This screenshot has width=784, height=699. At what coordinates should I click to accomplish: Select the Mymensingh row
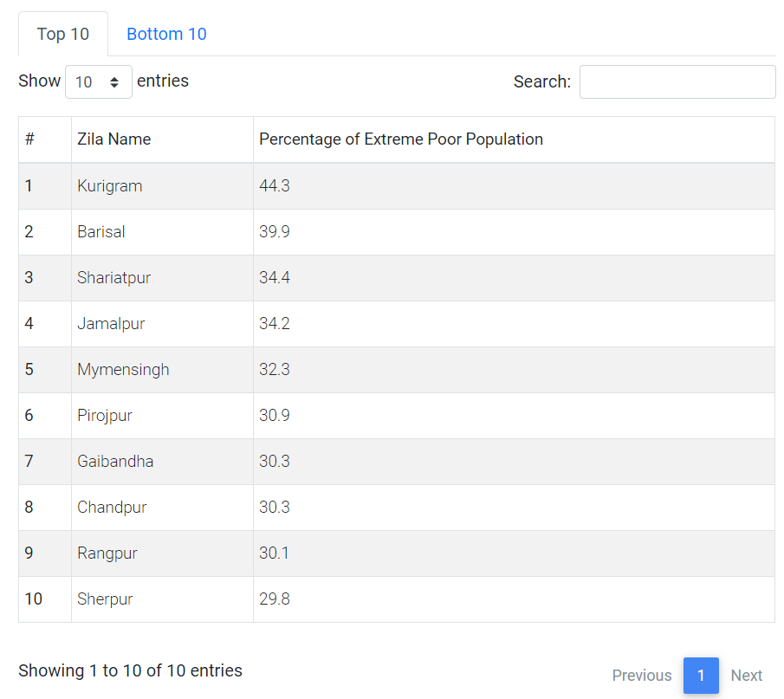point(397,370)
